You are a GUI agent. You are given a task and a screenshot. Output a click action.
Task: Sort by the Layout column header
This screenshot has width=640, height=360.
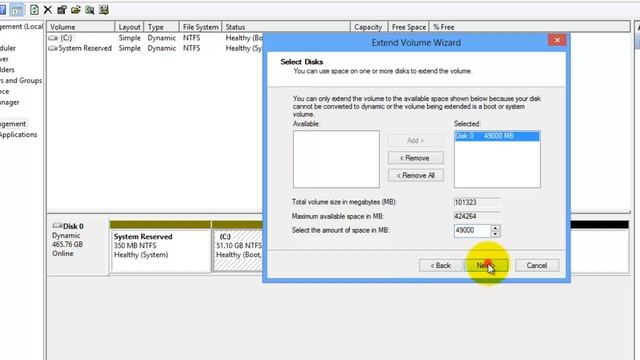tap(129, 27)
